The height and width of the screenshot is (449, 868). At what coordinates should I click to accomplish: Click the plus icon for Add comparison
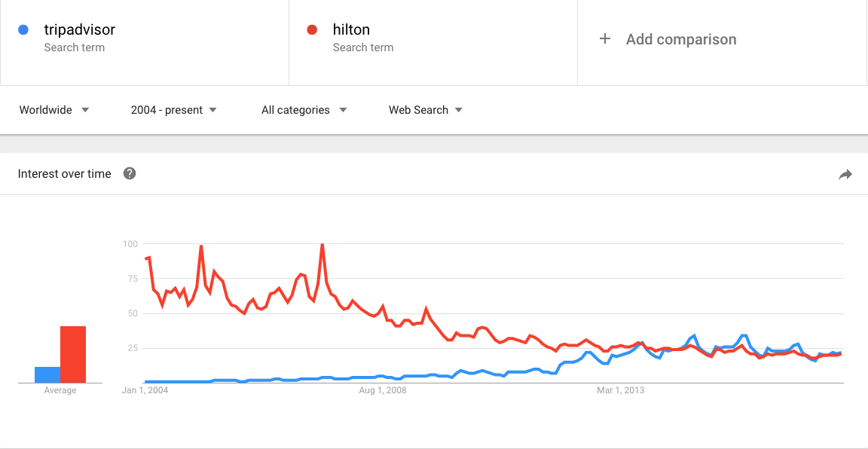pyautogui.click(x=605, y=39)
